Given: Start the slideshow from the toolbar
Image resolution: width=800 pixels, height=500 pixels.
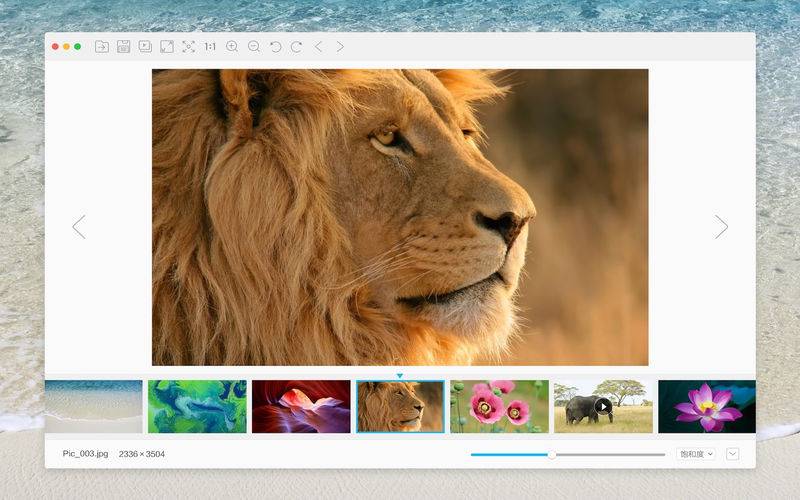Looking at the screenshot, I should point(145,47).
